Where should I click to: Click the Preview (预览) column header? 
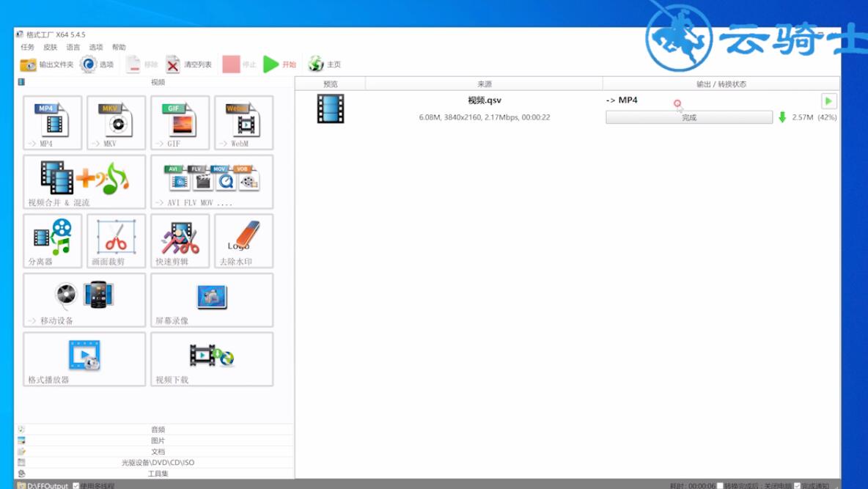coord(331,84)
